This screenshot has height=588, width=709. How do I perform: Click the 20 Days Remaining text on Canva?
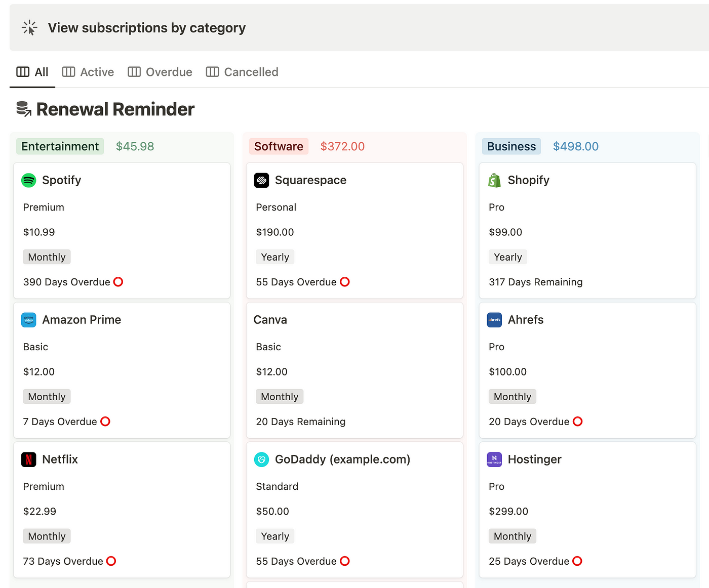click(301, 422)
